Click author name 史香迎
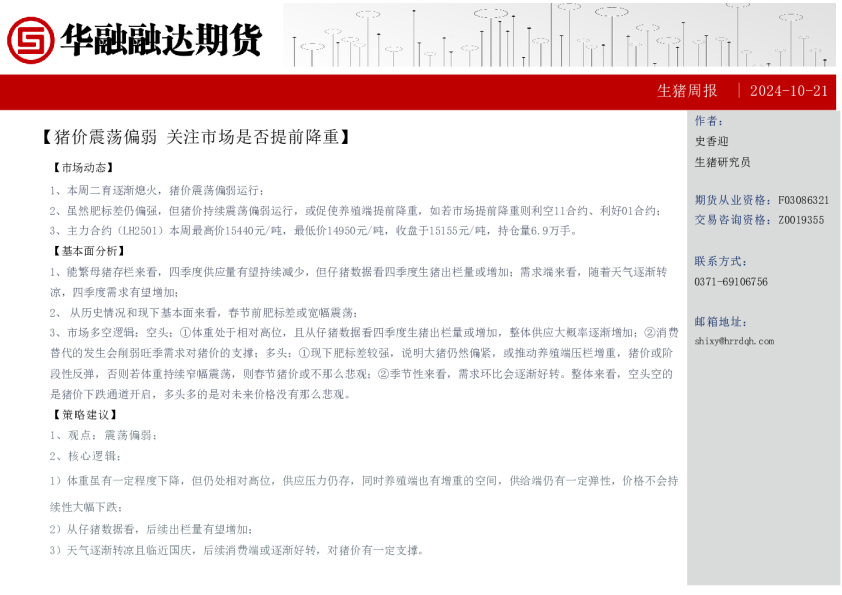Viewport: 842px width, 595px height. (711, 141)
